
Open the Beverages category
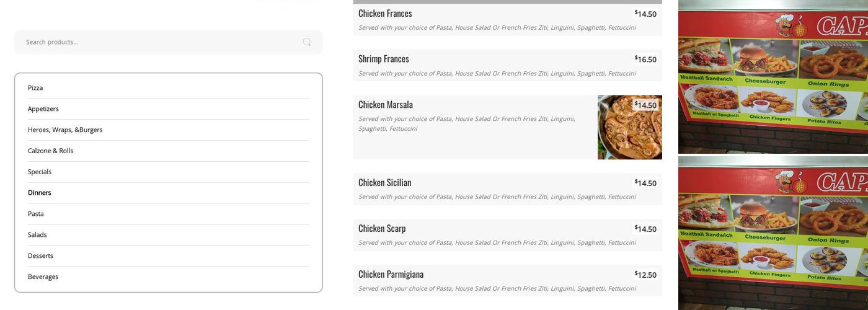43,277
